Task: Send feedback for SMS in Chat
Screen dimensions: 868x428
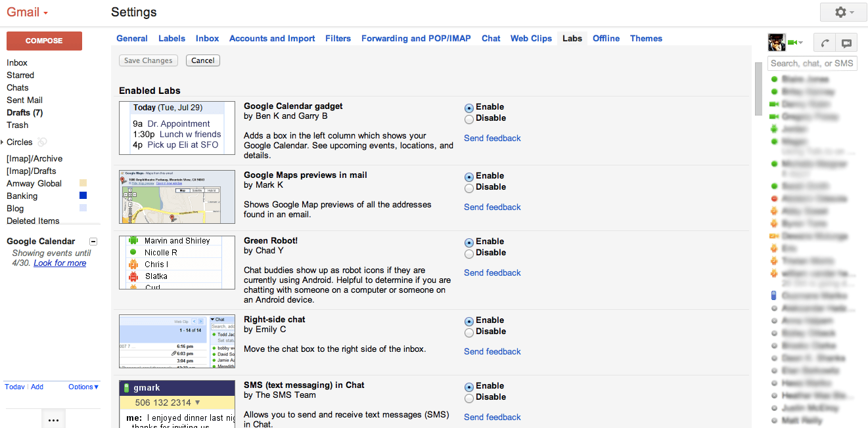Action: click(x=492, y=417)
